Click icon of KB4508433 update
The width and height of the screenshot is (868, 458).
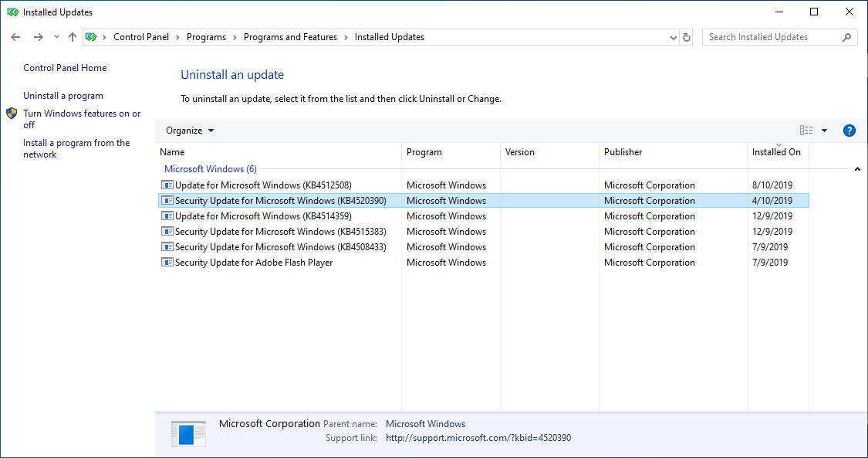[167, 247]
